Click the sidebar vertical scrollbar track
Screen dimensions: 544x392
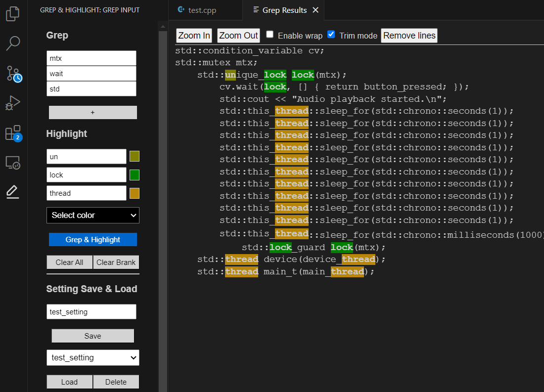point(163,212)
